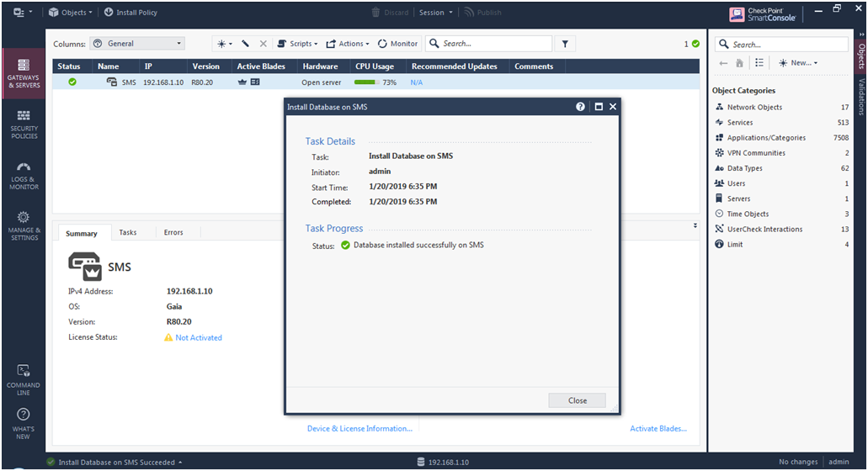Open the Actions dropdown
This screenshot has width=868, height=471.
pyautogui.click(x=347, y=44)
